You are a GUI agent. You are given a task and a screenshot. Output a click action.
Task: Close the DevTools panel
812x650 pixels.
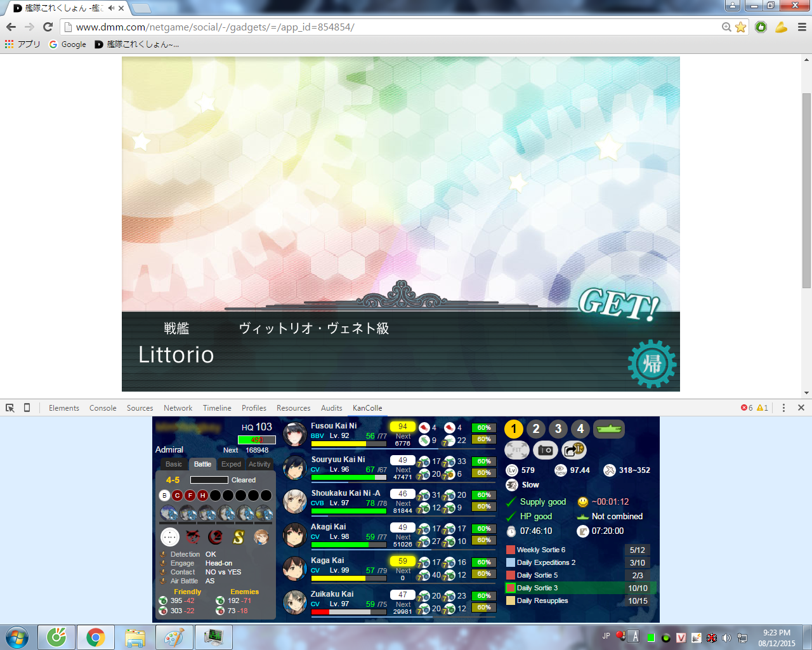[x=801, y=408]
